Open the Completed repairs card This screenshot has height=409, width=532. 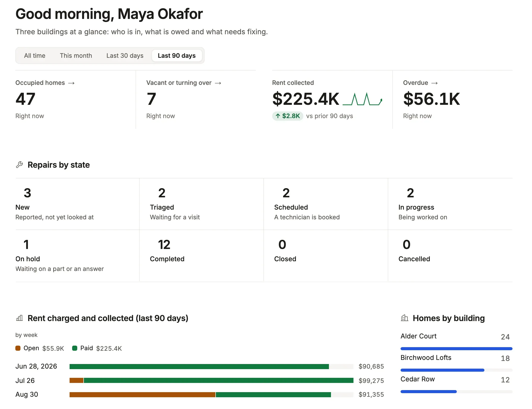(202, 256)
